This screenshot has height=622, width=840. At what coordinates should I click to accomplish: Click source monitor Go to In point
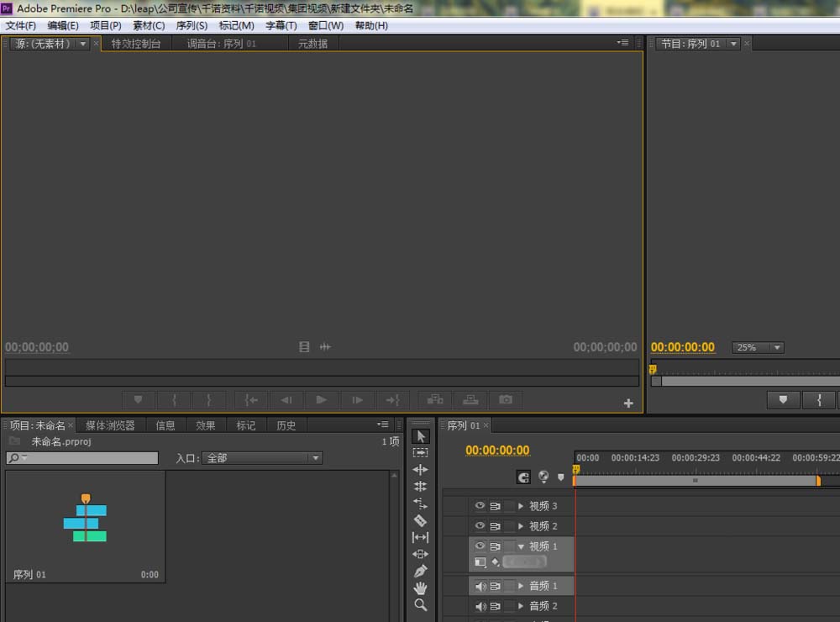[x=251, y=399]
